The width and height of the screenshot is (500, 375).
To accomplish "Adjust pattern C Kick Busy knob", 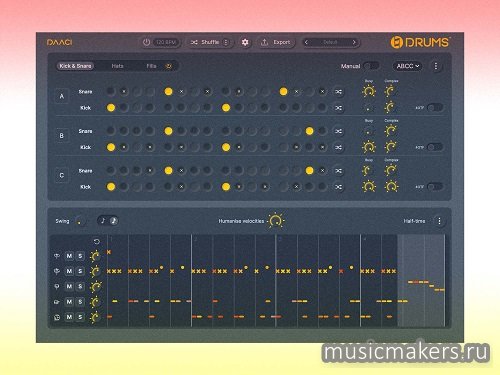I will [x=369, y=187].
